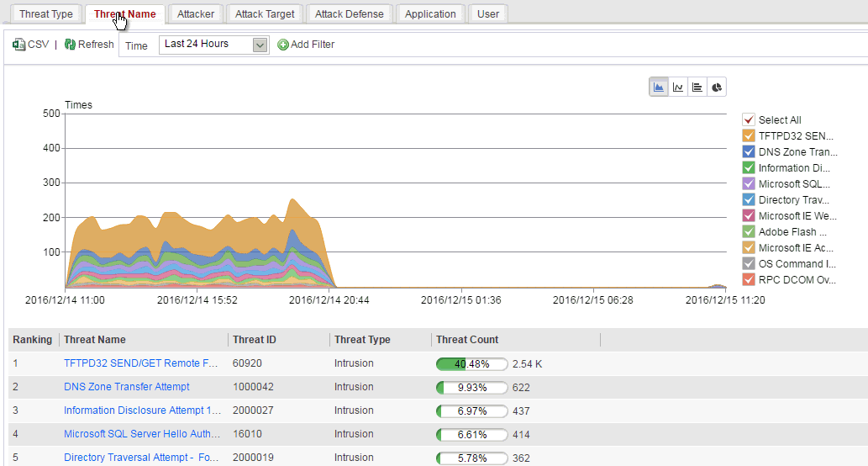Uncheck the RPC DCOM Ov... legend checkbox

coord(749,280)
